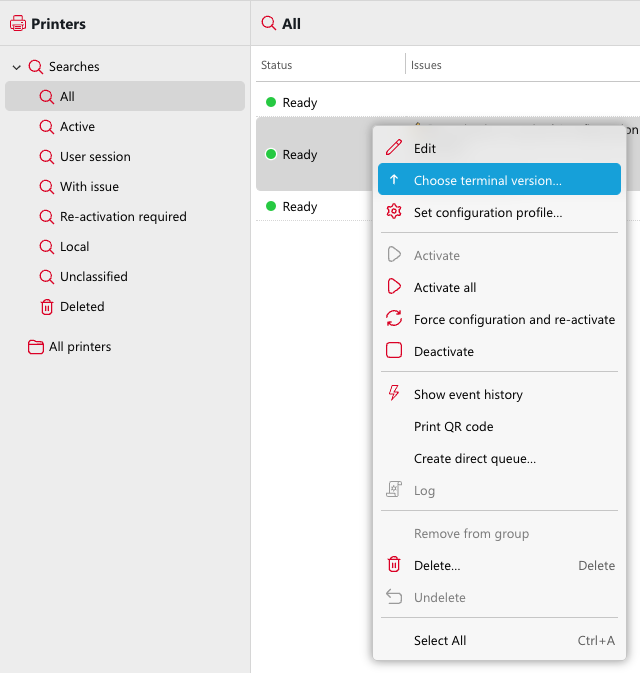Select Print QR code menu entry
Image resolution: width=640 pixels, height=673 pixels.
click(454, 426)
